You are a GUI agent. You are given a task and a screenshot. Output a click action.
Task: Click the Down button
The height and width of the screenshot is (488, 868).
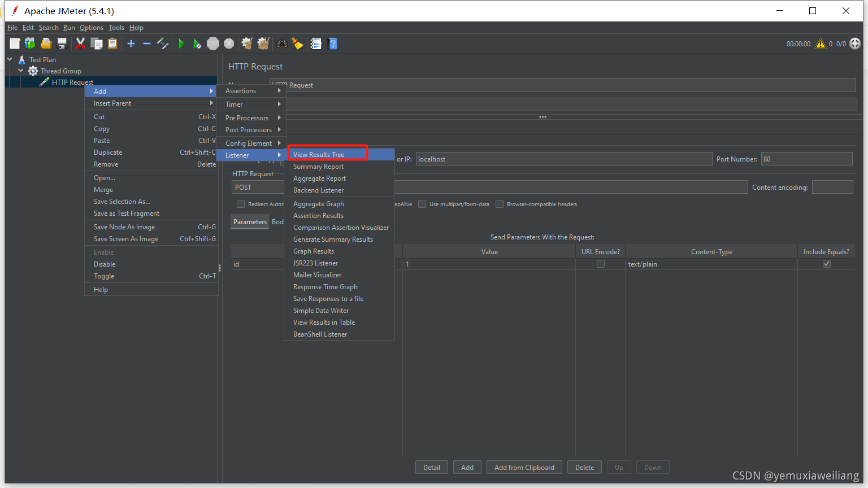point(653,467)
